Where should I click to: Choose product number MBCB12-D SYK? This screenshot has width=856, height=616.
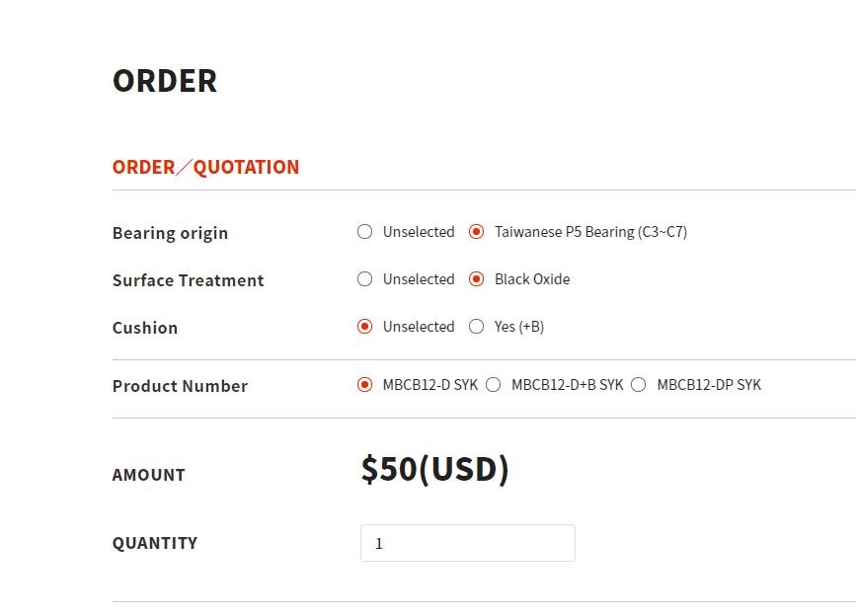[x=365, y=385]
